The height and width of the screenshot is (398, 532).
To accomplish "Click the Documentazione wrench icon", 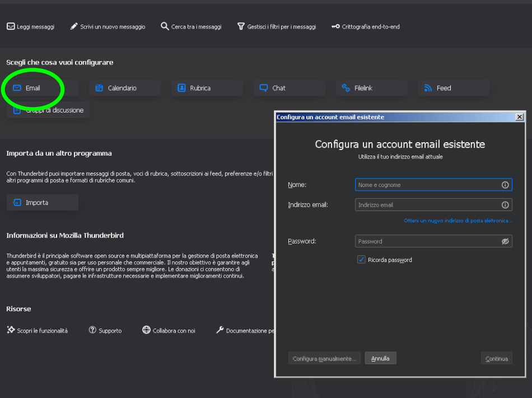I will [x=220, y=330].
